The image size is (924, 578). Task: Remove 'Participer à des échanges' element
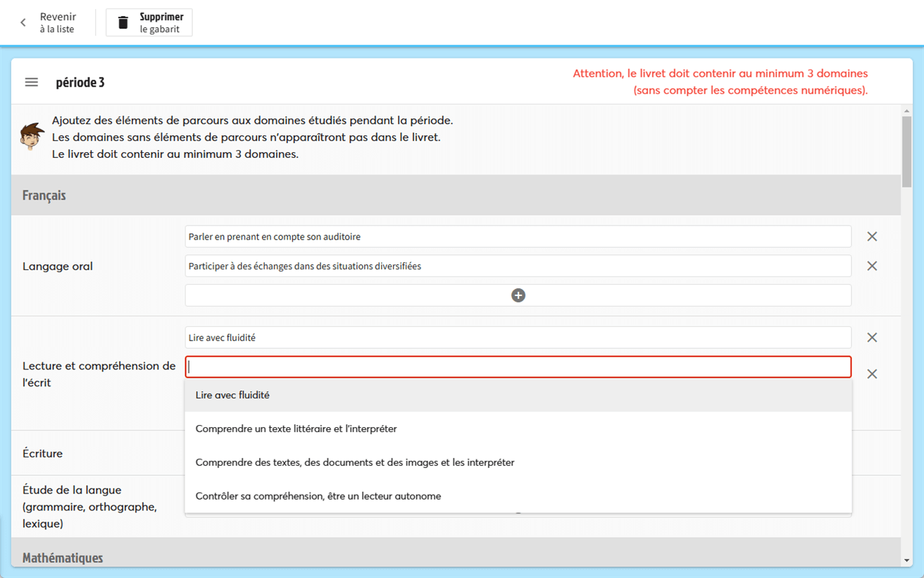[872, 266]
